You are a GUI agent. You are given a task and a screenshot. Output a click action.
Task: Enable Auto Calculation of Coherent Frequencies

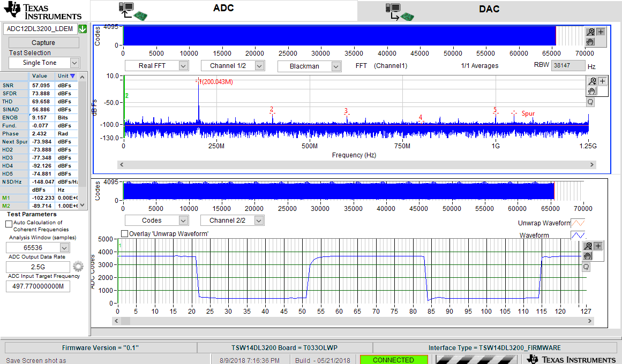pos(9,223)
